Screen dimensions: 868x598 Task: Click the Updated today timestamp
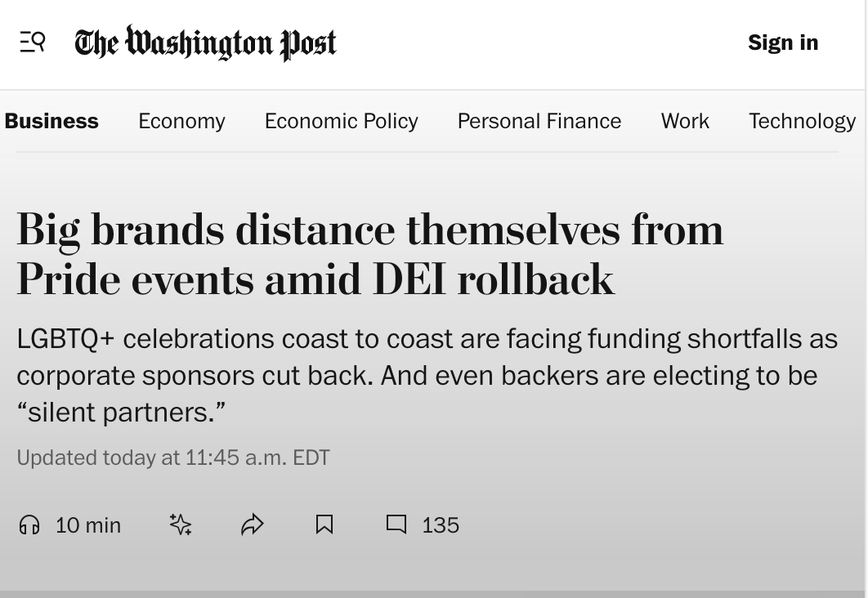tap(173, 457)
